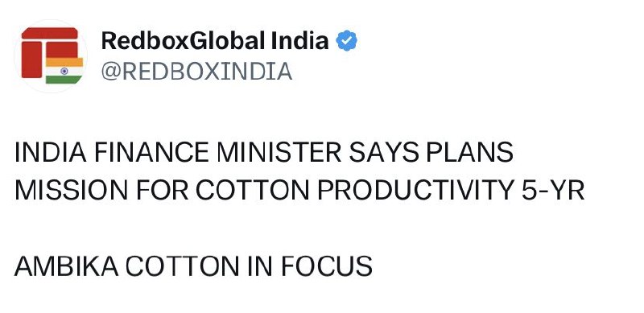Click the green stripe of the flag
The height and width of the screenshot is (313, 644).
point(64,80)
